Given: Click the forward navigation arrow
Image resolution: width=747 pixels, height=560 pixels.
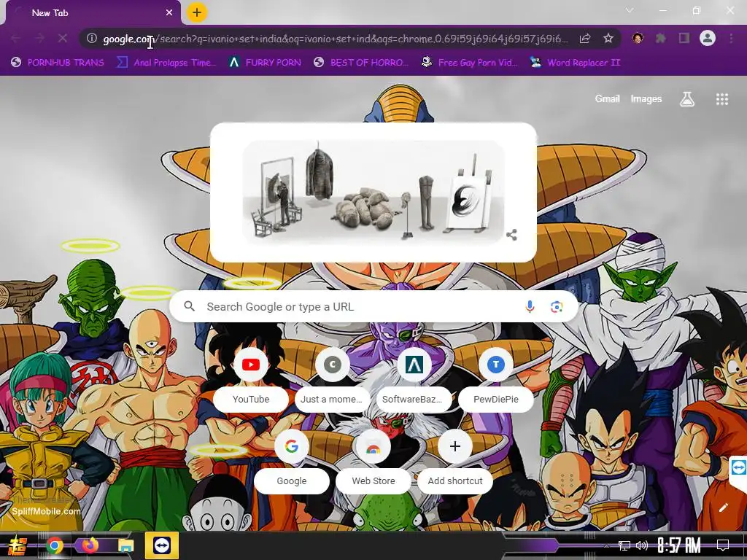Looking at the screenshot, I should (x=39, y=38).
